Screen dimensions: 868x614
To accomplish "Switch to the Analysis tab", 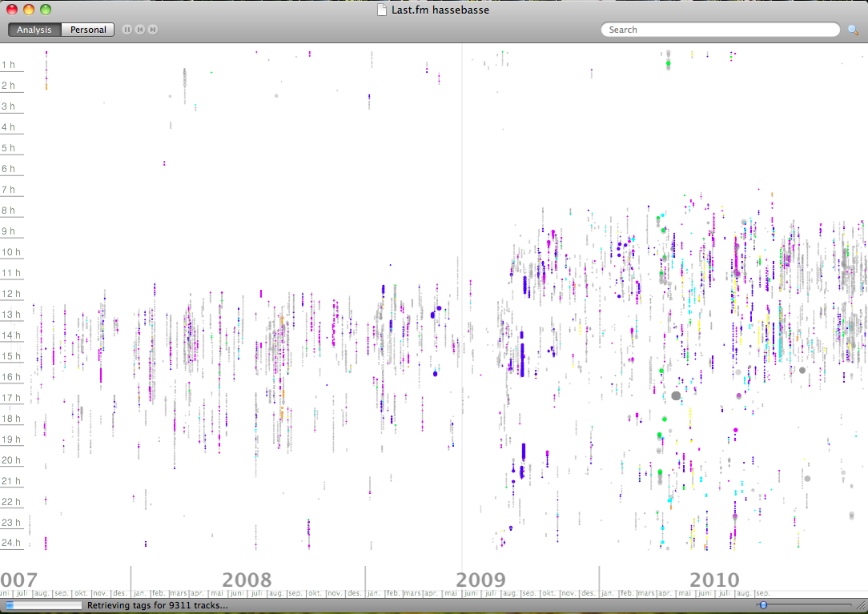I will [34, 30].
